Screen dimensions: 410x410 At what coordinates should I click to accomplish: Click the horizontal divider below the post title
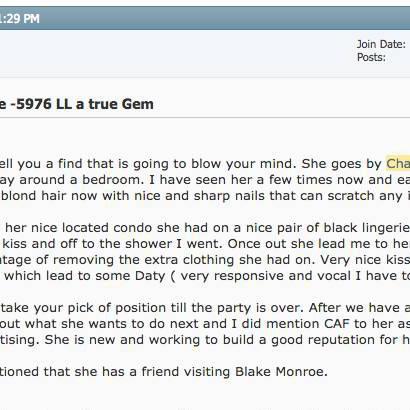click(x=205, y=117)
